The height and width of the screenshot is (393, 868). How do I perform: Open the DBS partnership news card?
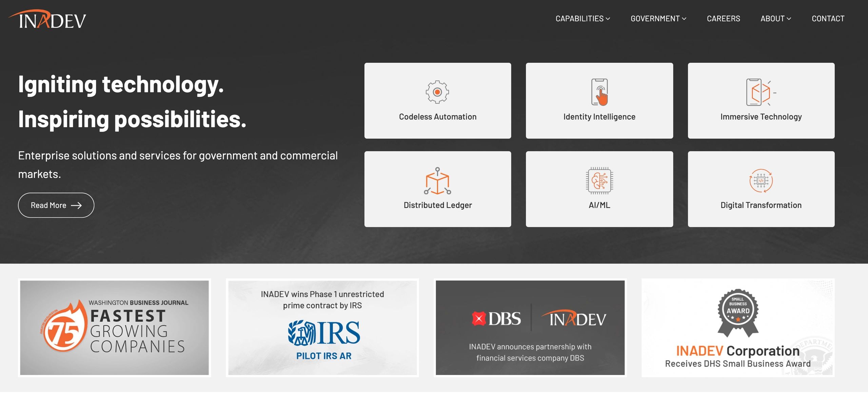click(530, 328)
